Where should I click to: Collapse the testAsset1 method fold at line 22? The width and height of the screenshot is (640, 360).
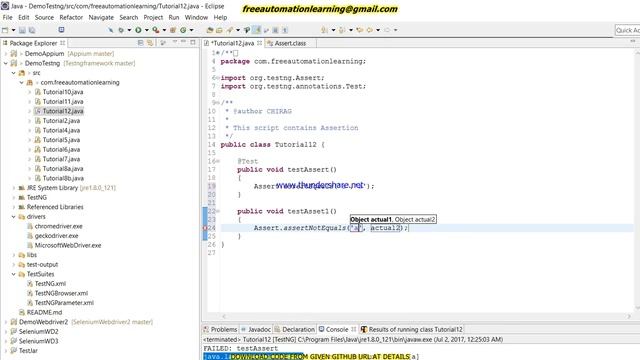[x=218, y=211]
